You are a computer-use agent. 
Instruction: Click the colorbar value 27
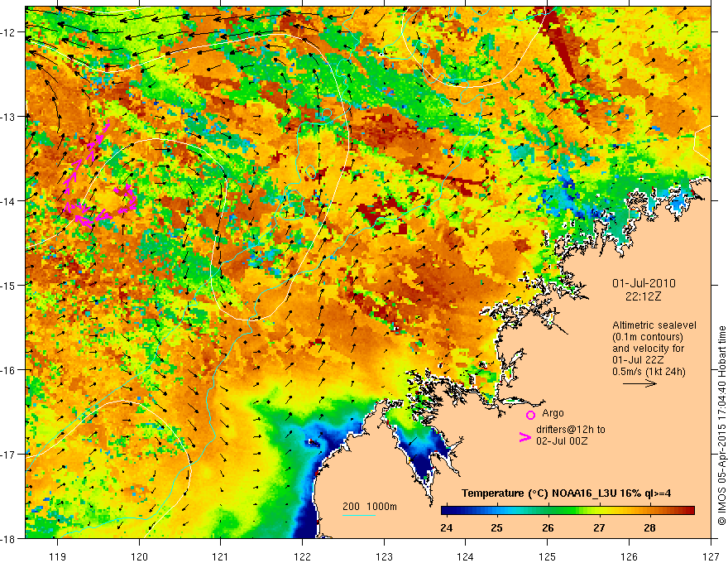[x=599, y=527]
